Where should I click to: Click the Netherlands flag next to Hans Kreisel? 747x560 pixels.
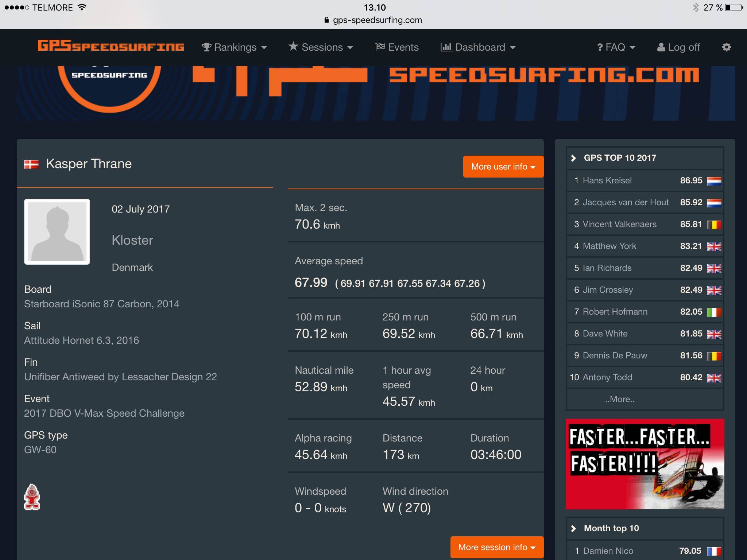(x=714, y=181)
